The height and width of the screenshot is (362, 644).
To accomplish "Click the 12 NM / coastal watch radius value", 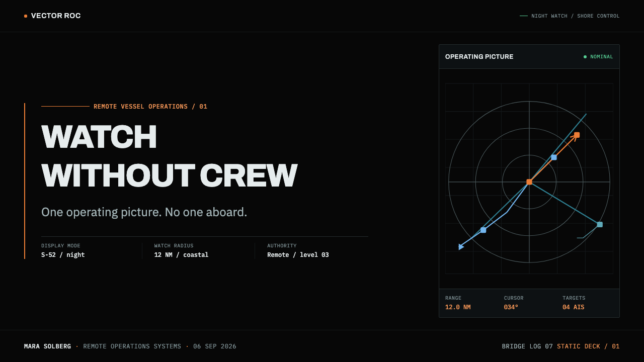I will tap(181, 255).
